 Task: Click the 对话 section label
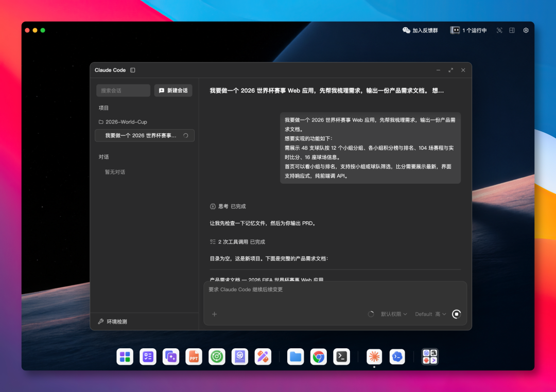[x=103, y=157]
